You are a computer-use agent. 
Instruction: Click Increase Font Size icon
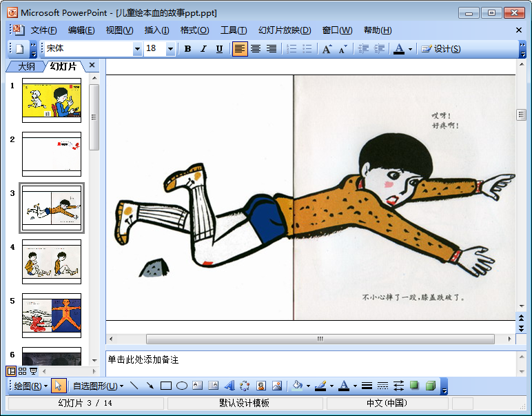coord(327,49)
